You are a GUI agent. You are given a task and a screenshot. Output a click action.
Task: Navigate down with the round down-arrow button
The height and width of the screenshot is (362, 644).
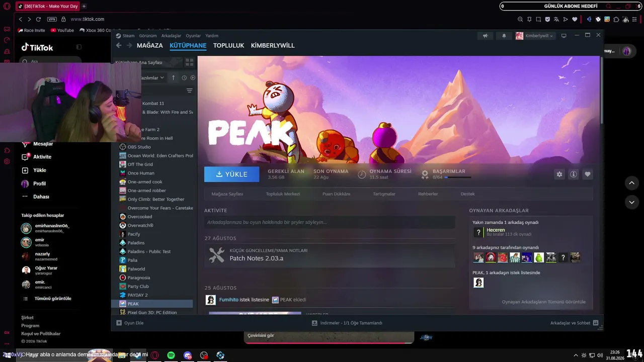[632, 202]
